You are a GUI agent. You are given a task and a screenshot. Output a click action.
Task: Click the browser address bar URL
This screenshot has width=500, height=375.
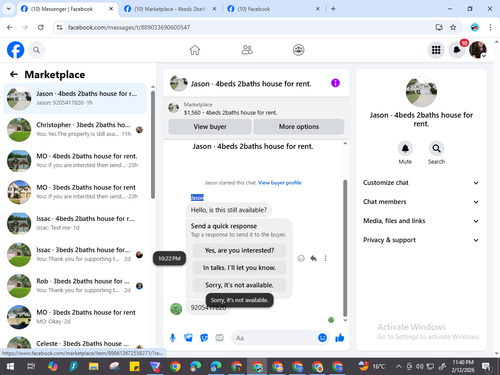point(129,27)
